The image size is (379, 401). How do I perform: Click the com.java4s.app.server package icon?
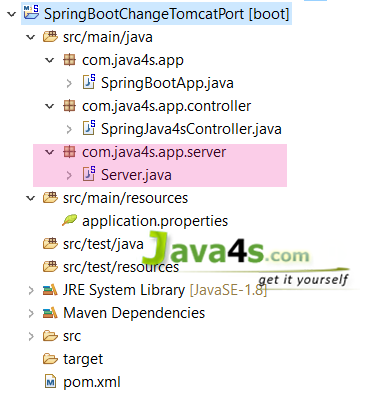tap(69, 152)
